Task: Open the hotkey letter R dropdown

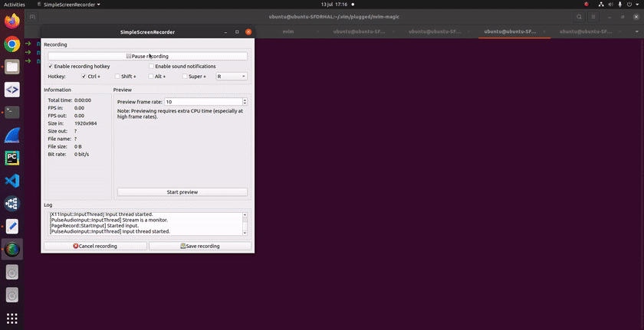Action: 232,77
